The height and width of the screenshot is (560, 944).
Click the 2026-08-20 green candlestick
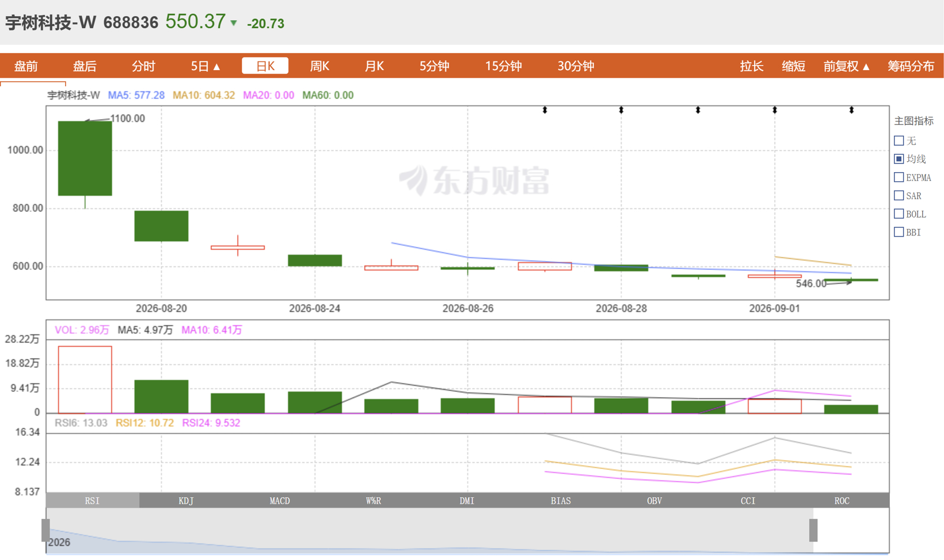[x=161, y=226]
